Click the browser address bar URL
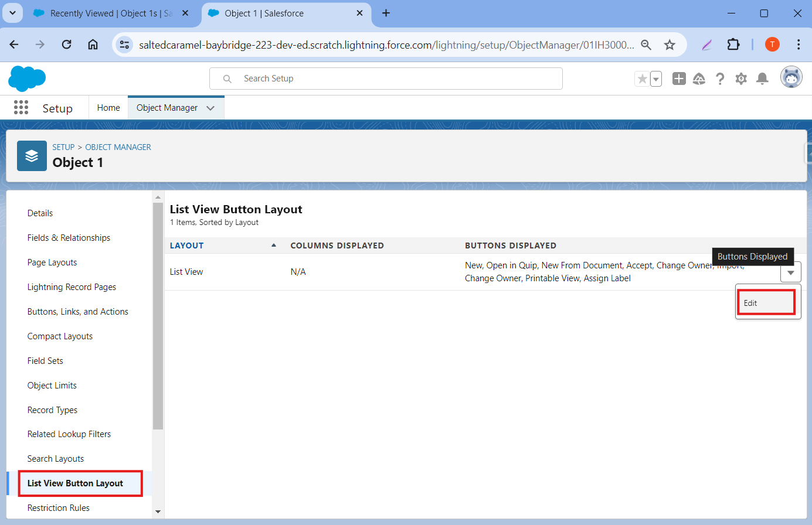This screenshot has height=525, width=812. tap(386, 45)
